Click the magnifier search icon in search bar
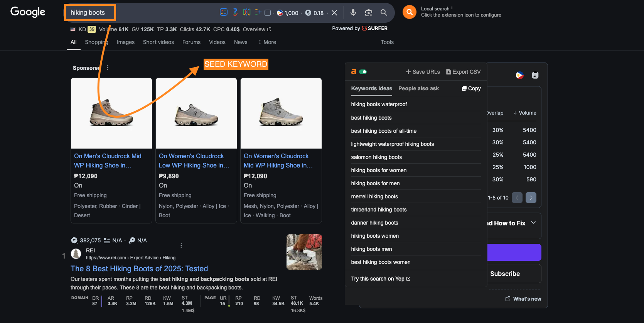Screen dimensions: 644x323 [384, 13]
